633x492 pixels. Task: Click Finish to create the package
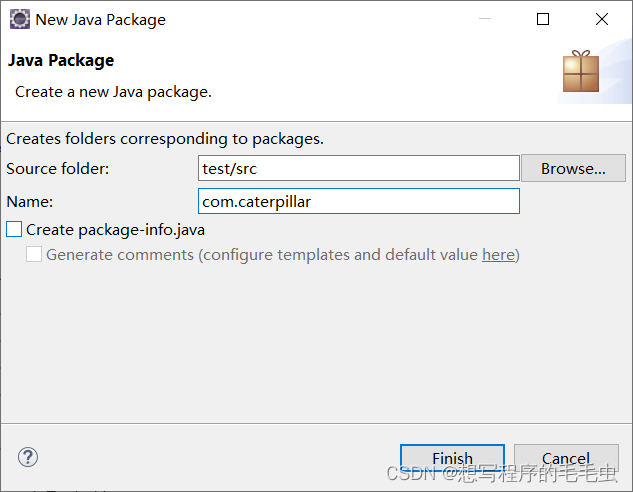point(452,459)
